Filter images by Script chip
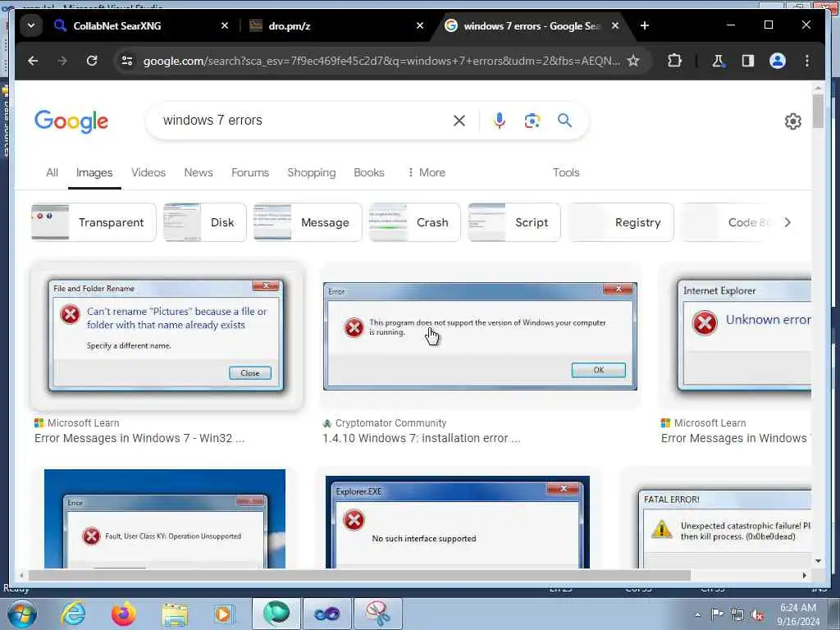 514,222
